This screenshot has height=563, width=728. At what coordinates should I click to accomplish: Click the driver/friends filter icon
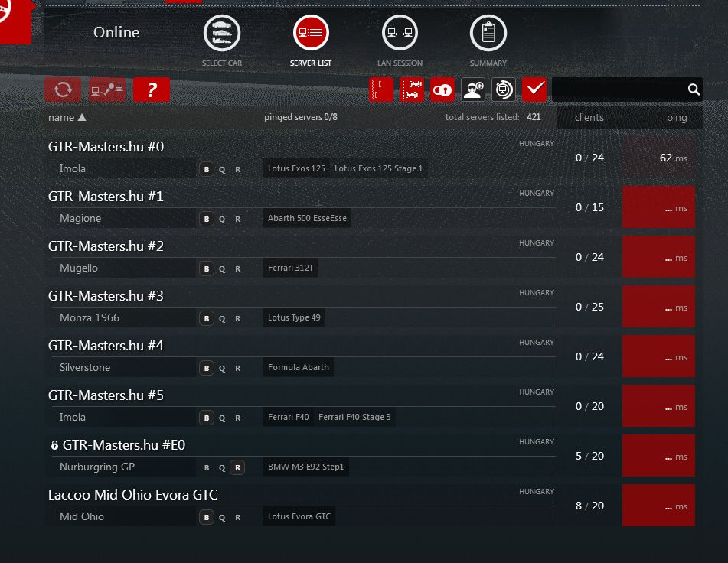click(473, 89)
